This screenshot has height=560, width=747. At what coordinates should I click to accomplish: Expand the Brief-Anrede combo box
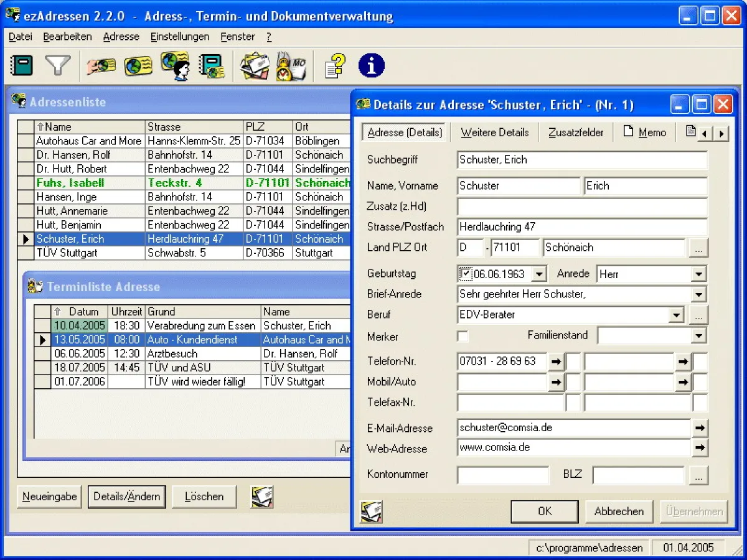point(698,294)
